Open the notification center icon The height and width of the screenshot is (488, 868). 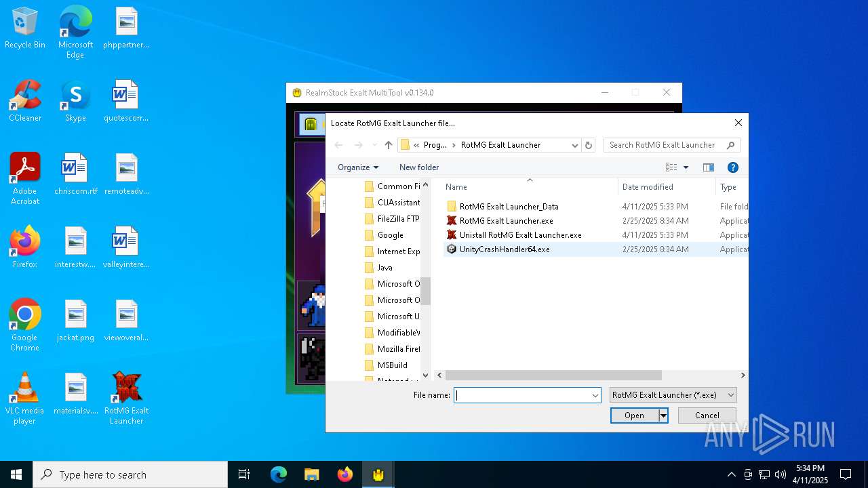click(x=846, y=474)
